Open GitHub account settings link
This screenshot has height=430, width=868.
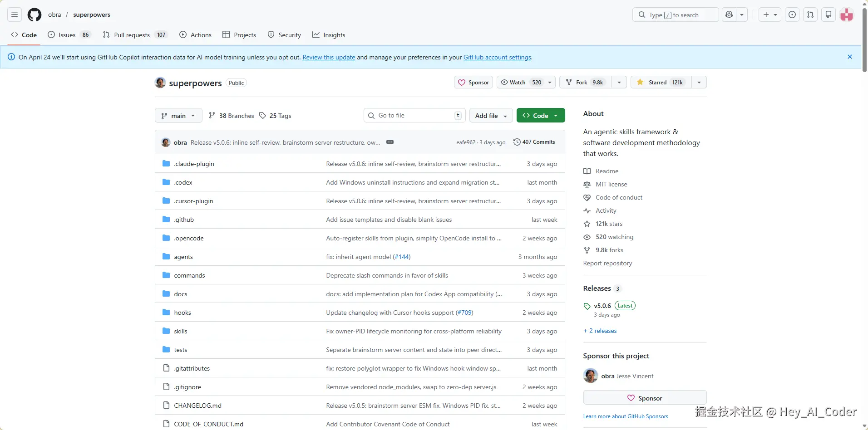pyautogui.click(x=497, y=57)
